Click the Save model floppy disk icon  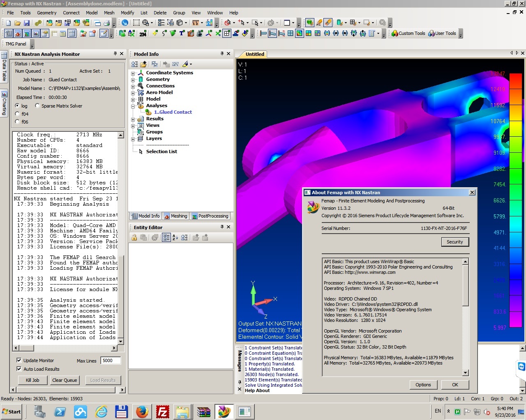[x=27, y=23]
